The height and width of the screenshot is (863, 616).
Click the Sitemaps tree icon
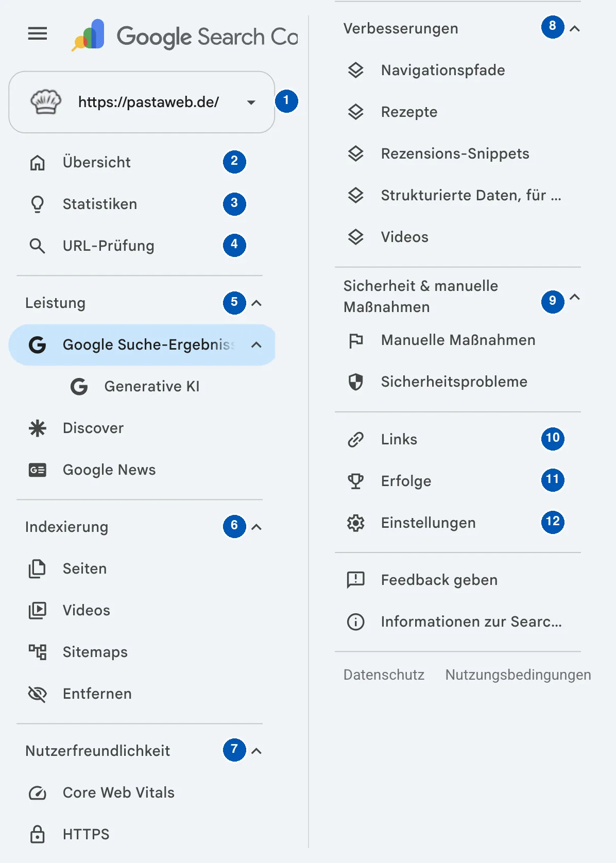click(38, 652)
